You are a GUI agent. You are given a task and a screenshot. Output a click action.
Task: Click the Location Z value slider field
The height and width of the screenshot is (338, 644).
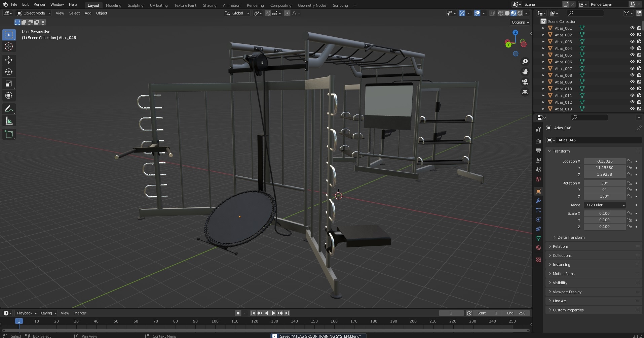[605, 174]
